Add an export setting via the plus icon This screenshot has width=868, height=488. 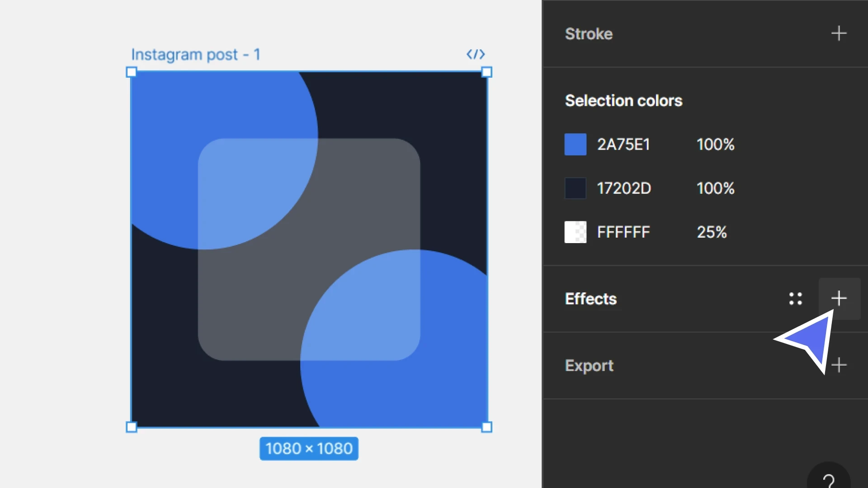839,365
